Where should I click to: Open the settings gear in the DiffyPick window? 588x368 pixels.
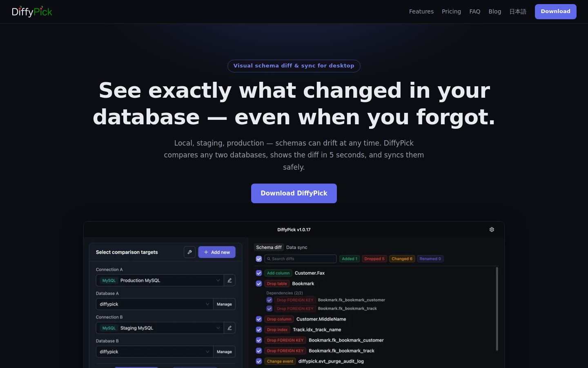pos(492,230)
